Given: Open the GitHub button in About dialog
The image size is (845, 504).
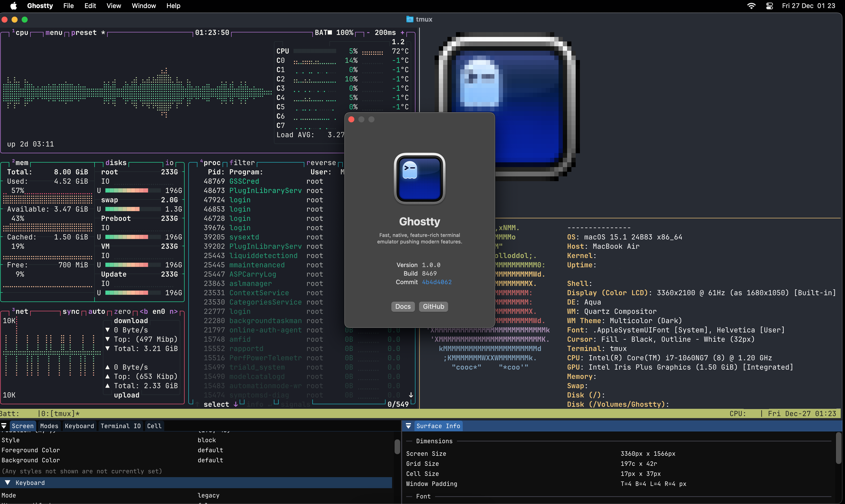Looking at the screenshot, I should tap(433, 306).
